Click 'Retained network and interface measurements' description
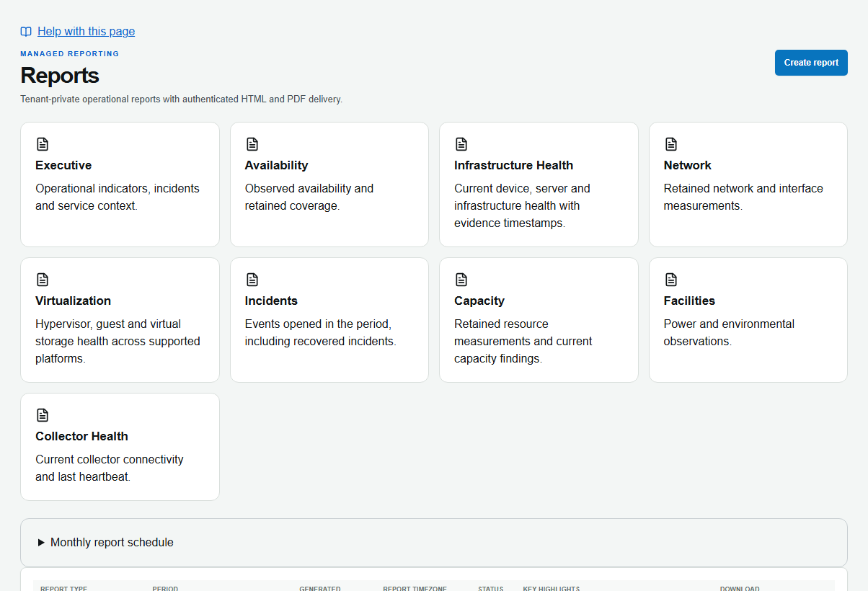The image size is (868, 591). (x=743, y=197)
